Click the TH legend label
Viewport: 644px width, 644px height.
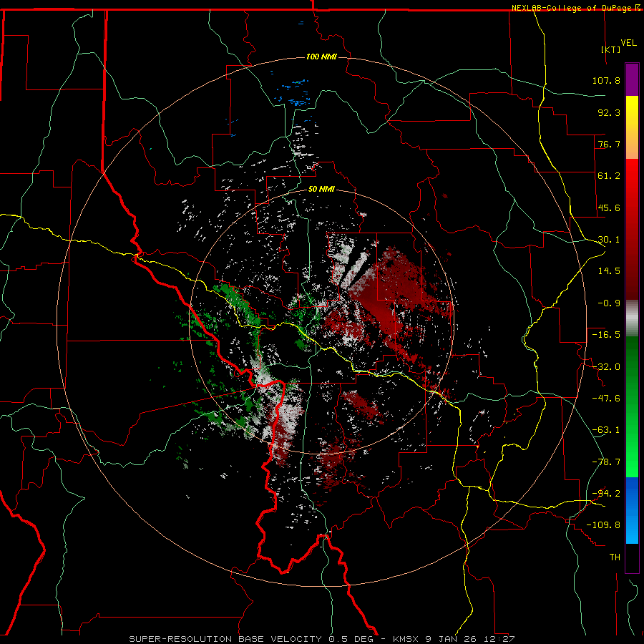pyautogui.click(x=615, y=557)
